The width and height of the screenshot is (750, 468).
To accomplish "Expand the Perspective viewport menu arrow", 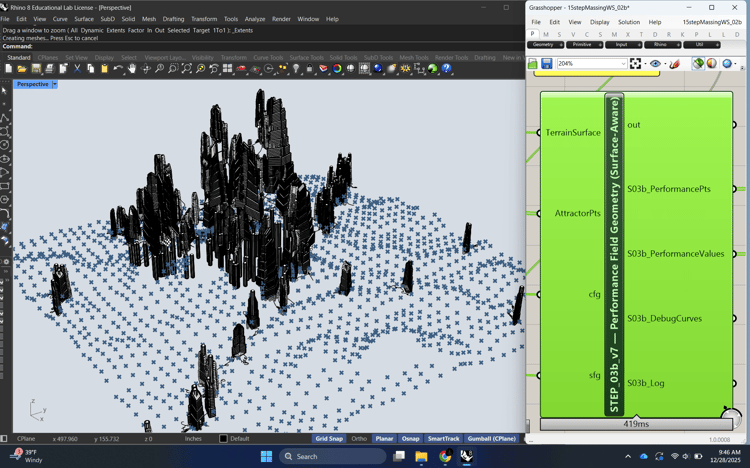I will coord(55,85).
